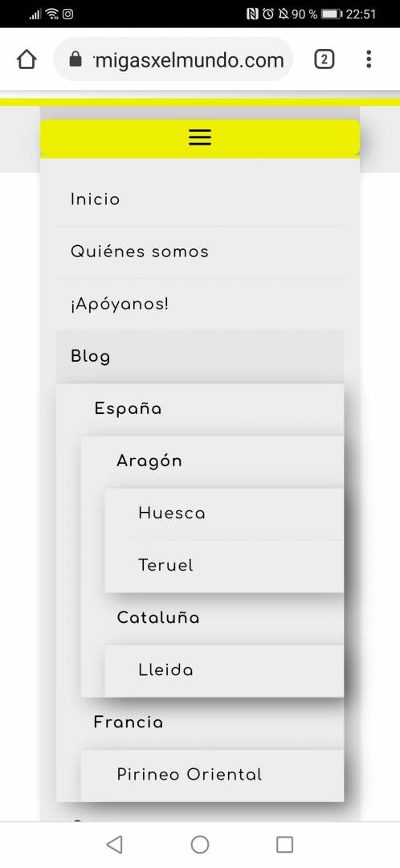Image resolution: width=400 pixels, height=868 pixels.
Task: Go to the Inicio menu item
Action: tap(200, 200)
